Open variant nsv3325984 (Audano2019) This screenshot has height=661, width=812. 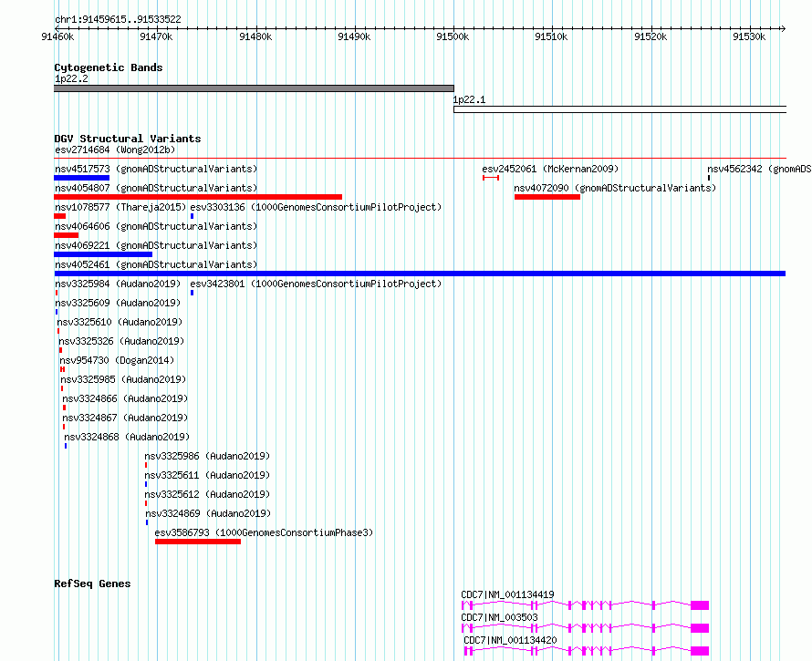coord(118,284)
